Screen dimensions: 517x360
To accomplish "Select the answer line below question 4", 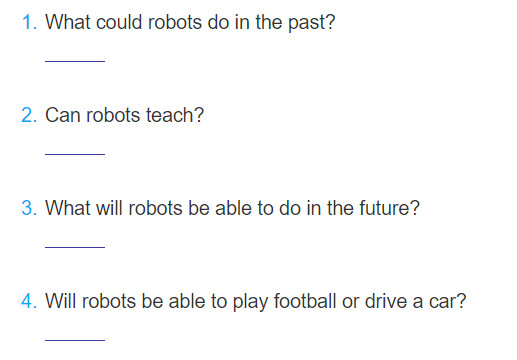I will [x=75, y=340].
